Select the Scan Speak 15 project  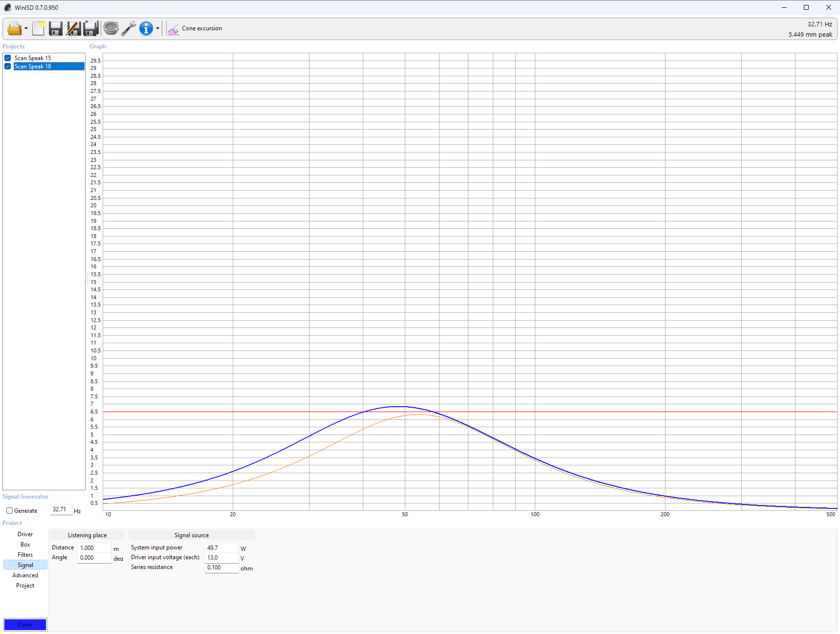33,58
